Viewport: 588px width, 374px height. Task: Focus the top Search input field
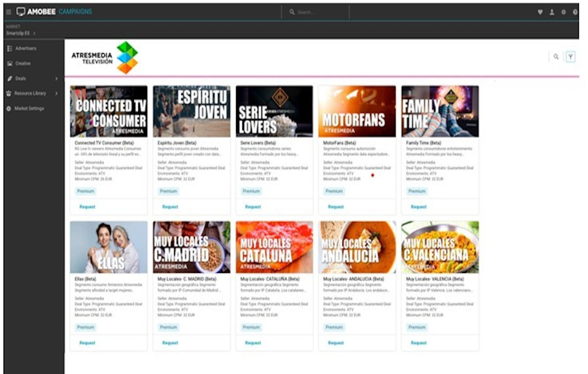(x=315, y=12)
